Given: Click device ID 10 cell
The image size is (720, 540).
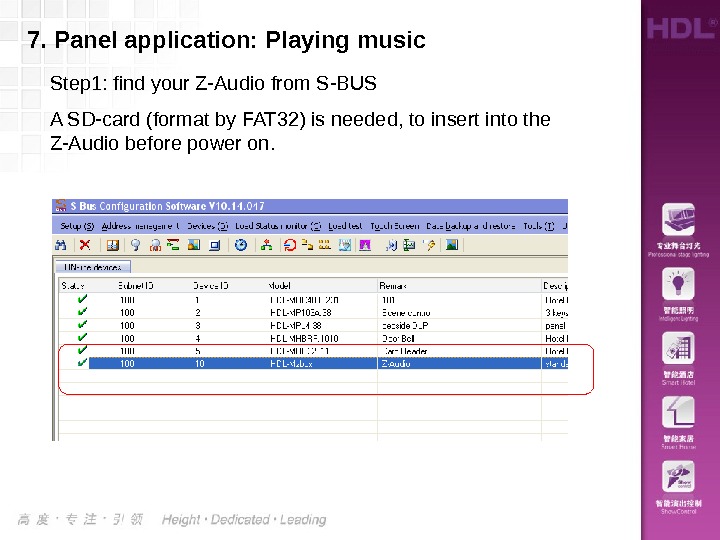Looking at the screenshot, I should click(x=199, y=363).
